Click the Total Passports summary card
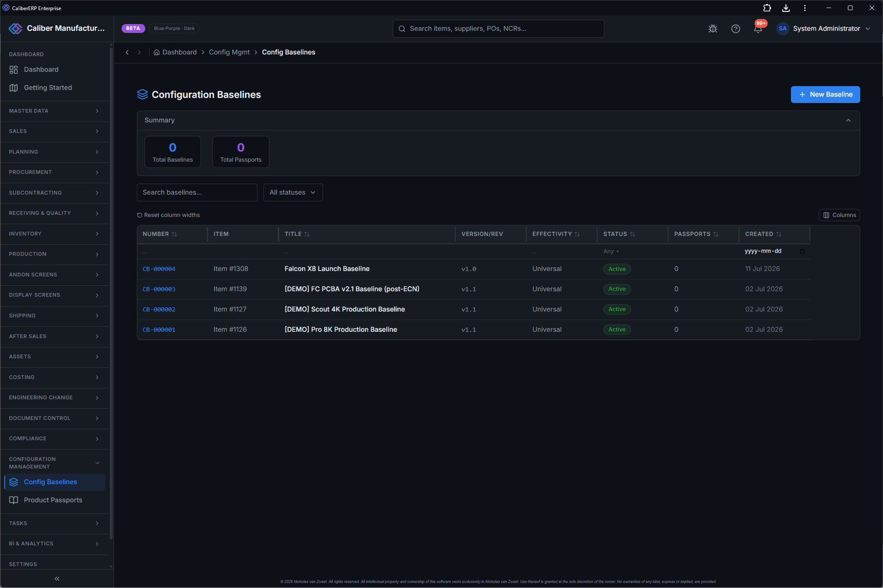 pyautogui.click(x=241, y=152)
